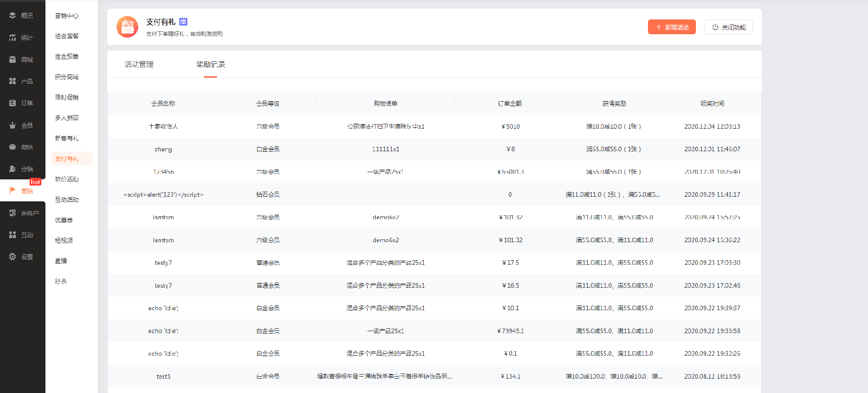Open 砍价活动 in the submenu
Image resolution: width=868 pixels, height=393 pixels.
point(67,179)
